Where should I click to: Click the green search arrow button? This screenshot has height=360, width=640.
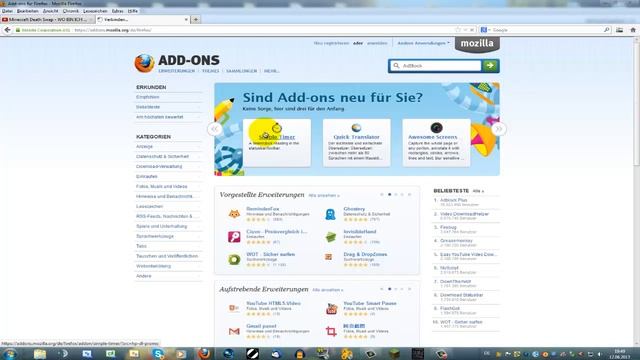coord(490,65)
